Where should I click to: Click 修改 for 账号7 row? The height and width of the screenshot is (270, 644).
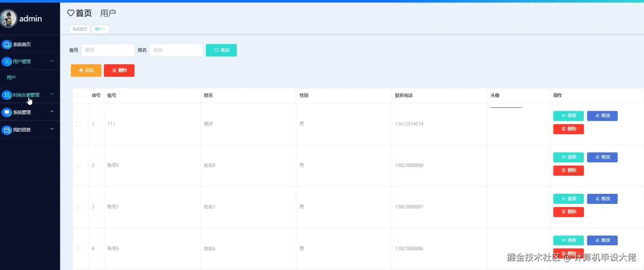point(602,199)
